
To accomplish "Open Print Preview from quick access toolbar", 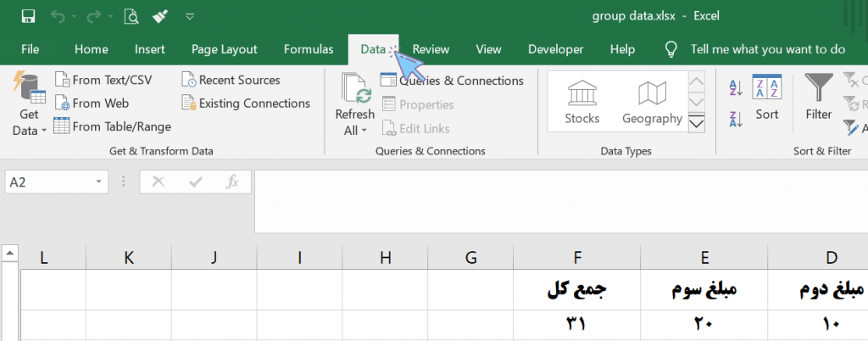I will tap(131, 17).
